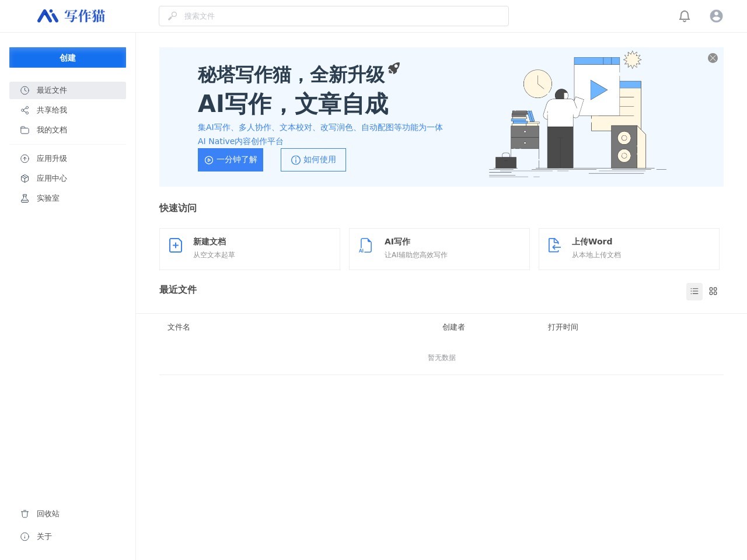Click the 创建者 column header

453,327
